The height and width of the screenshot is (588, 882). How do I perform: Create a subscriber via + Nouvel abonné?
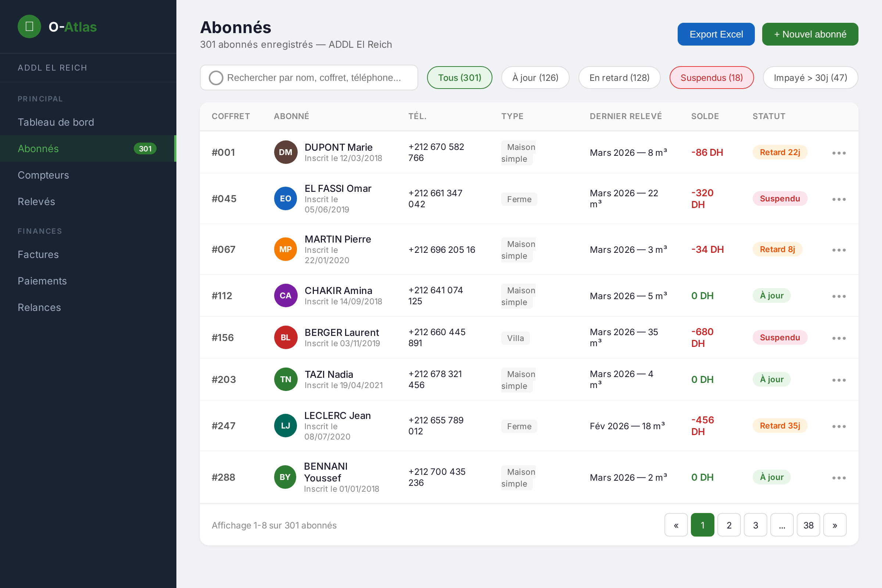[810, 34]
